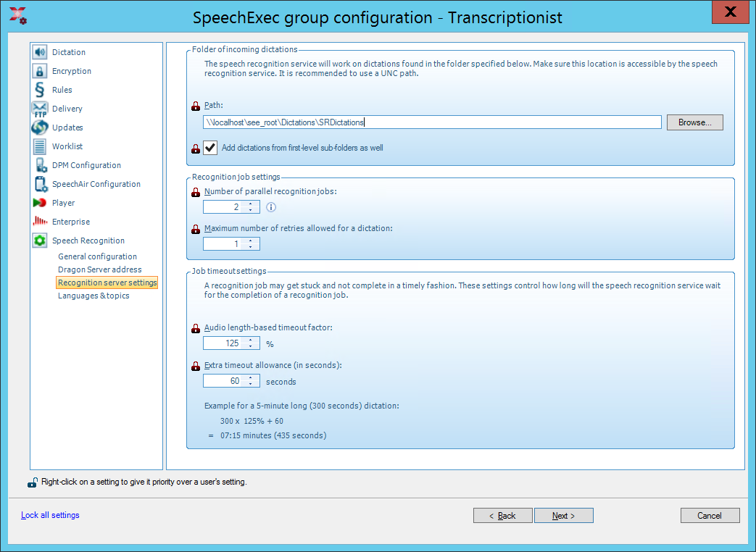Screen dimensions: 756x552
Task: Select Dragon Server address sub-item
Action: [x=100, y=269]
